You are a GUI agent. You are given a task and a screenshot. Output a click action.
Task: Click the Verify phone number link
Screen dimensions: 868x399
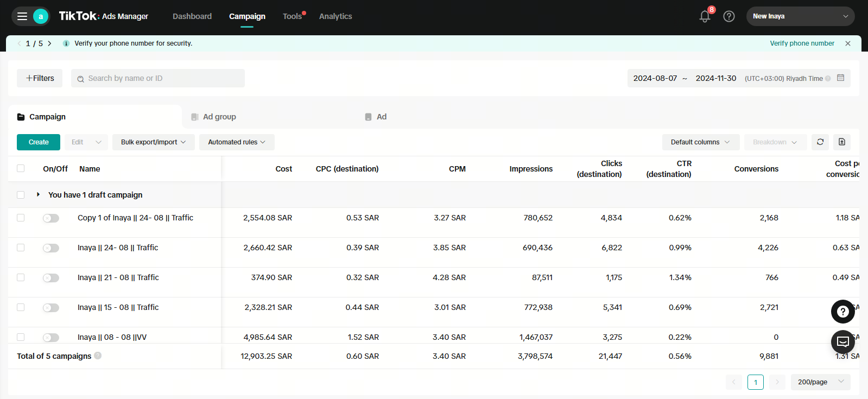pos(802,43)
